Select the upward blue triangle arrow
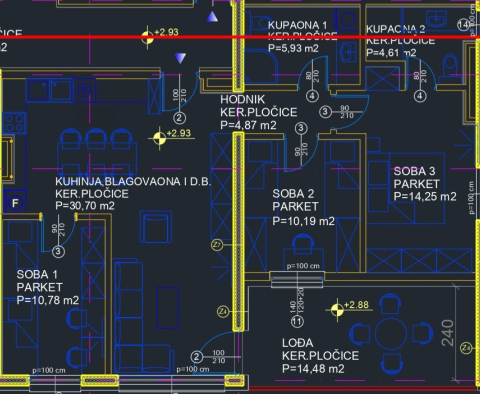Viewport: 480px width, 394px height. [212, 17]
